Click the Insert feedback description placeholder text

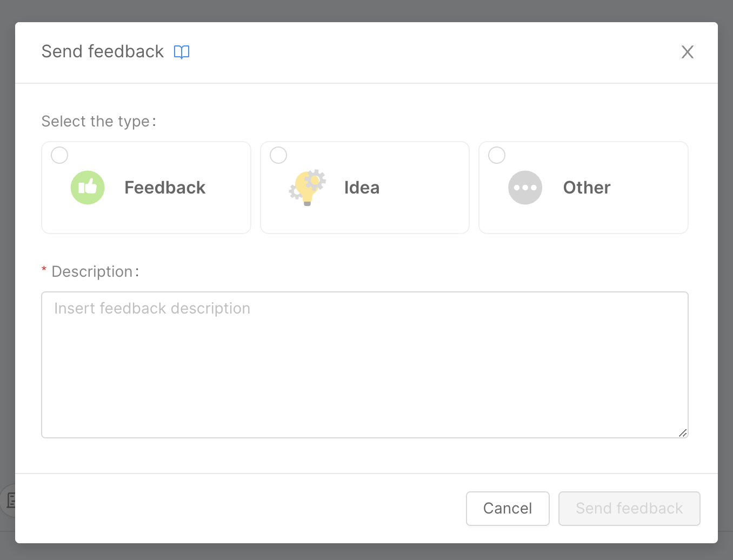coord(152,308)
